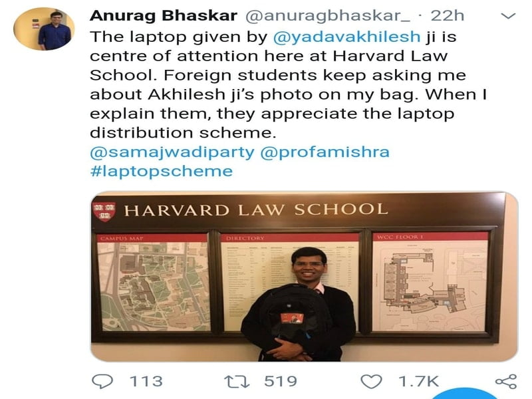The width and height of the screenshot is (532, 399).
Task: Like the tweet with the heart icon
Action: pos(371,381)
